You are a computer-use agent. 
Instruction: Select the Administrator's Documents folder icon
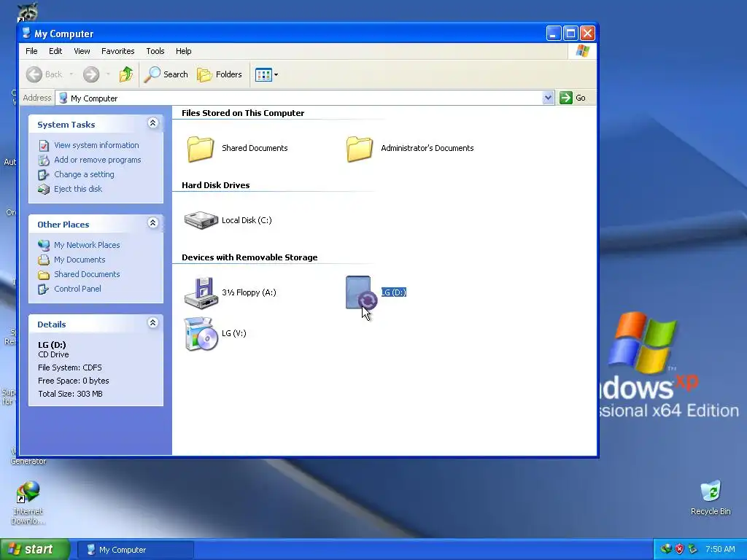(360, 149)
